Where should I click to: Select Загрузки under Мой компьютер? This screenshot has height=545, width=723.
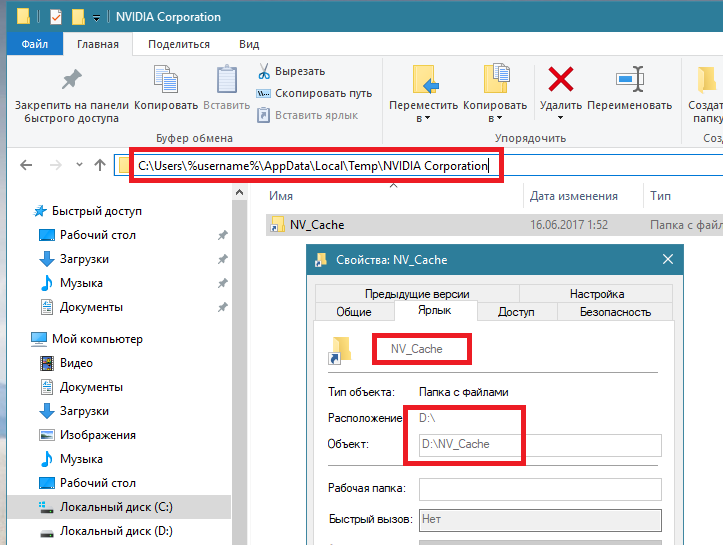84,411
